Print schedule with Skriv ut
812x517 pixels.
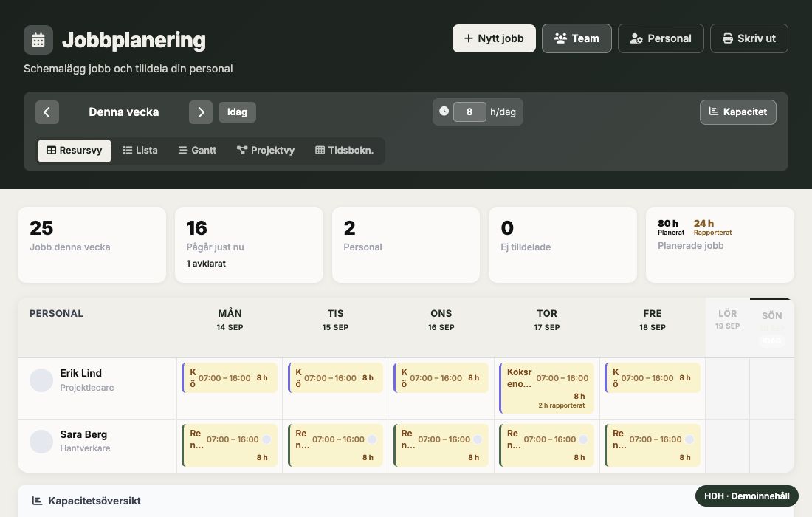point(749,38)
